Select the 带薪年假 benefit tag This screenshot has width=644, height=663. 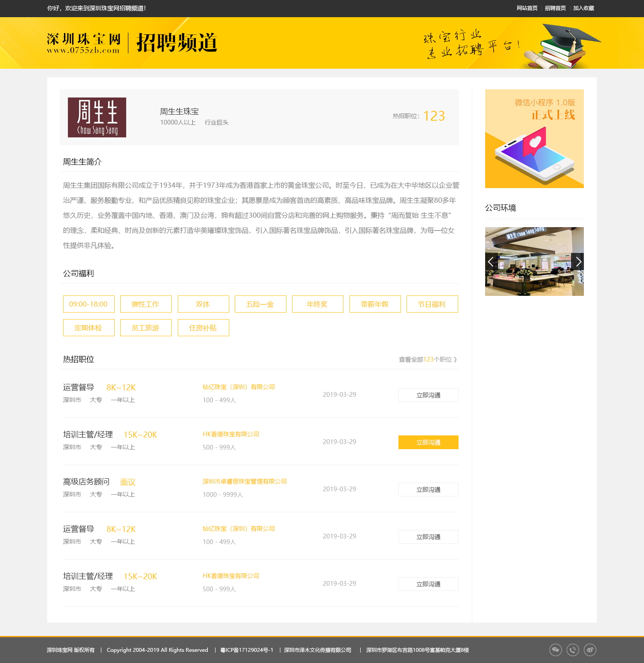pyautogui.click(x=374, y=304)
